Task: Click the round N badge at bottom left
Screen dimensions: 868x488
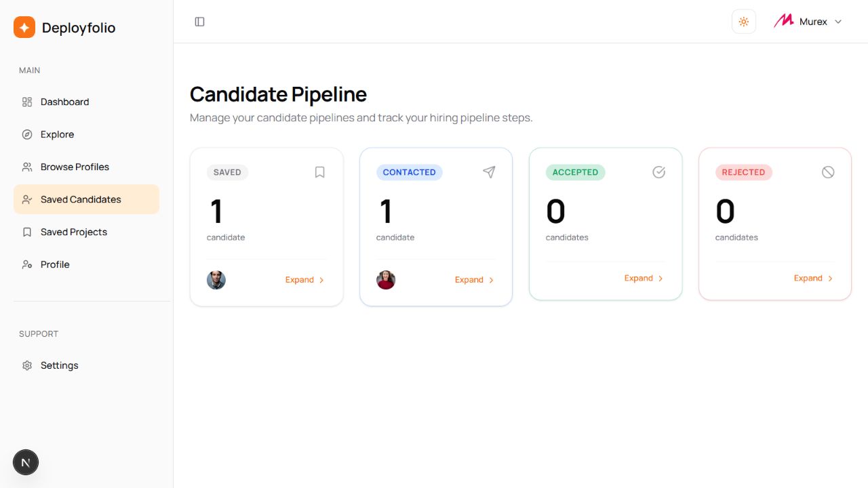Action: coord(26,463)
